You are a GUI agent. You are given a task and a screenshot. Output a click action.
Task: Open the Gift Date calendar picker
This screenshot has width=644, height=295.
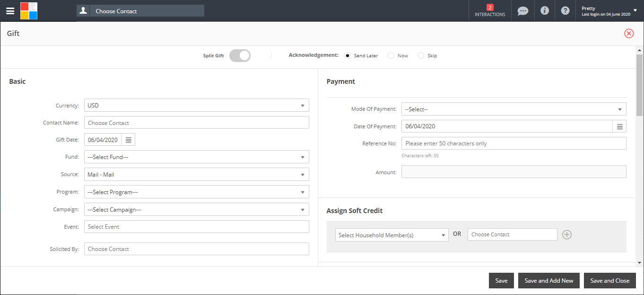point(129,140)
